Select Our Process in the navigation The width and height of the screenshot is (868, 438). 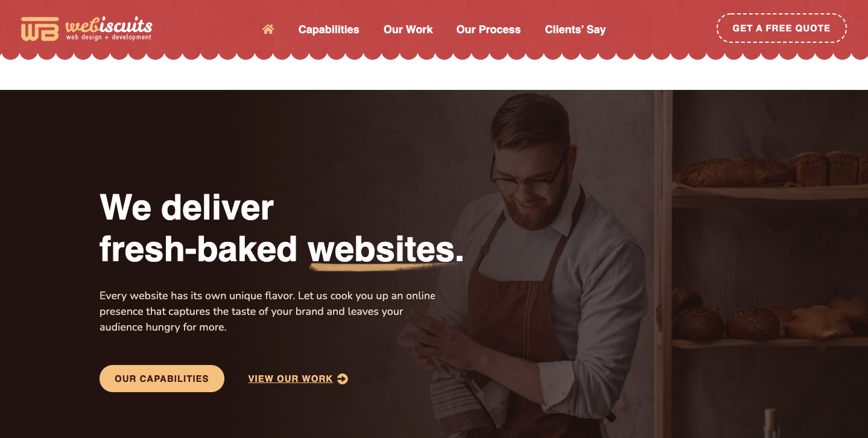(x=489, y=30)
